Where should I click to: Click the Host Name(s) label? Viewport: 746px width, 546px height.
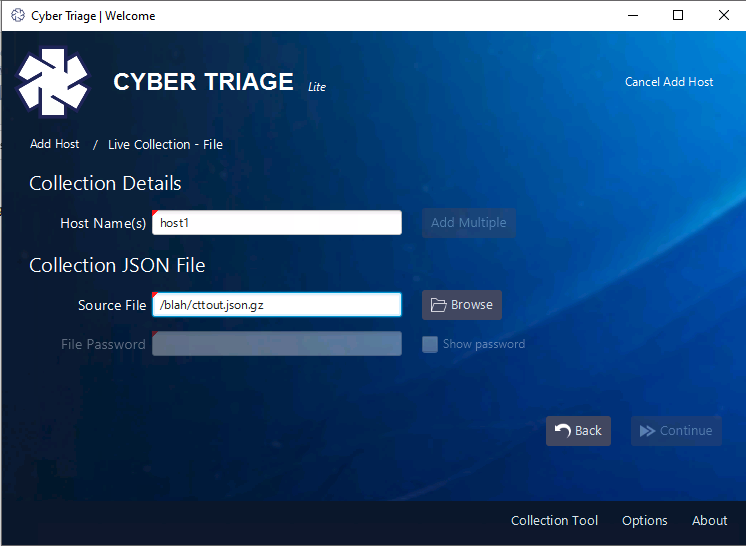pos(103,223)
